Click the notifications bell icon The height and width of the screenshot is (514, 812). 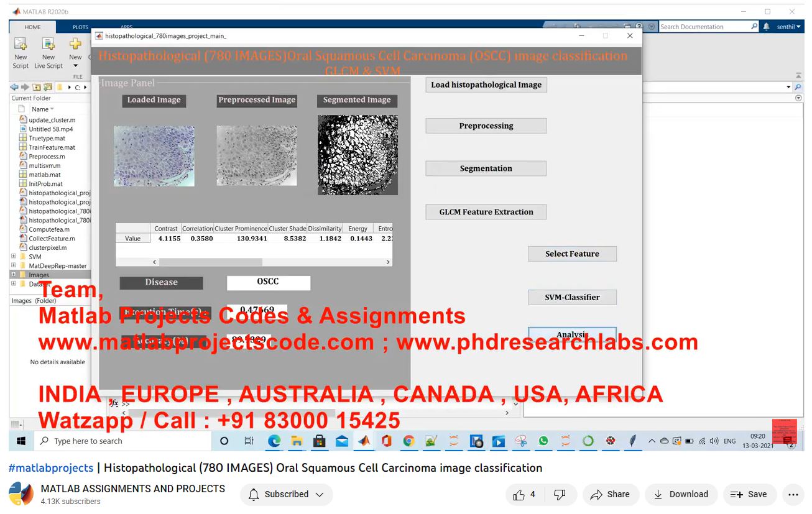coord(766,27)
